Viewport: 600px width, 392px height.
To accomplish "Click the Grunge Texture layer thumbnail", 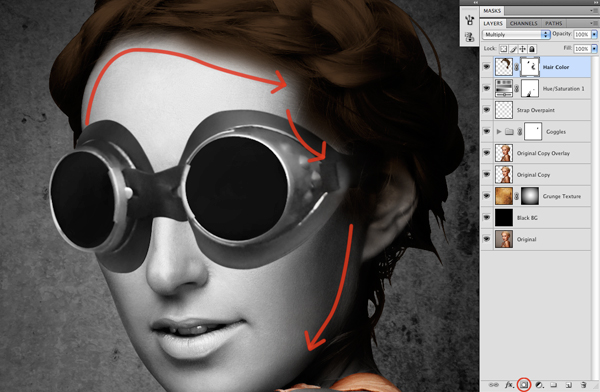I will click(x=504, y=196).
